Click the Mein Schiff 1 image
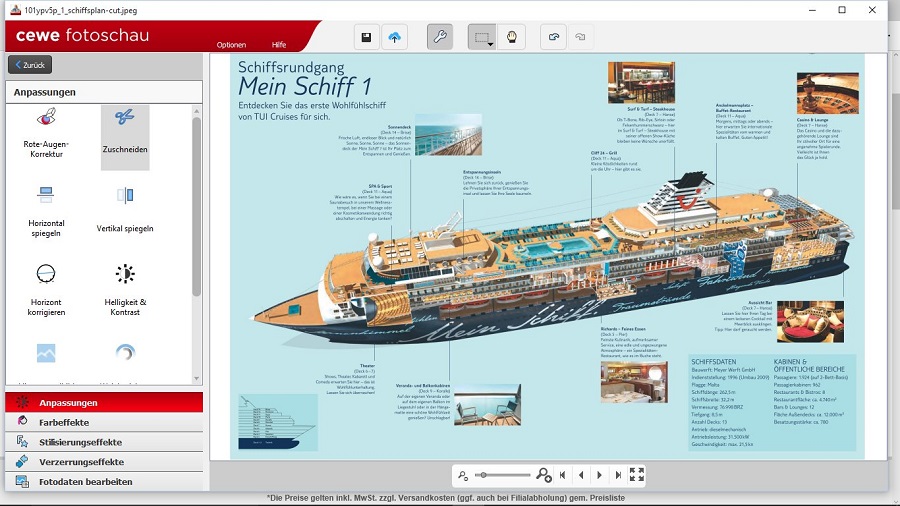900x506 pixels. point(547,257)
